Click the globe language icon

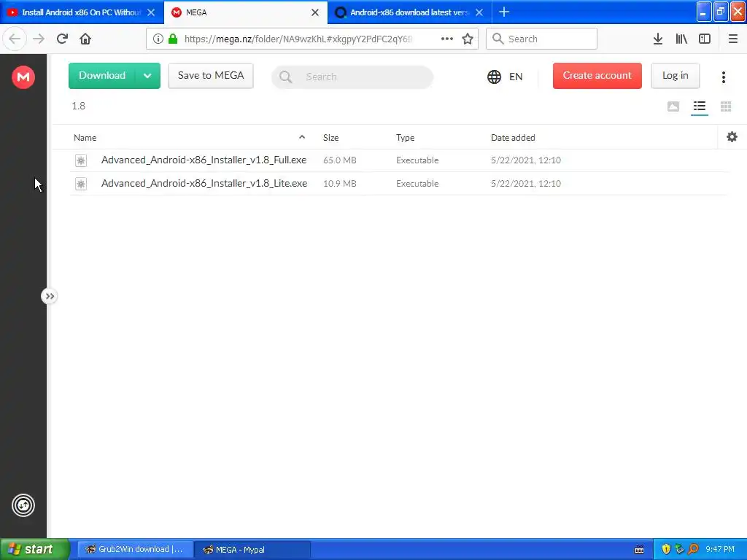click(x=494, y=77)
